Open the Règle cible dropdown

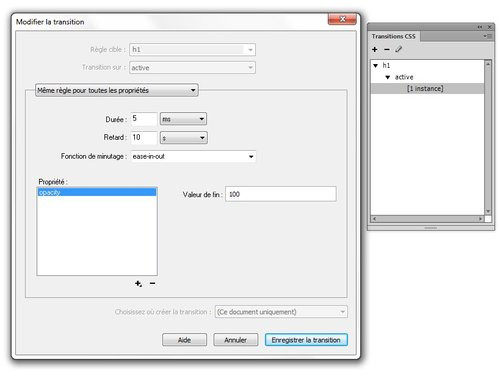tap(192, 50)
